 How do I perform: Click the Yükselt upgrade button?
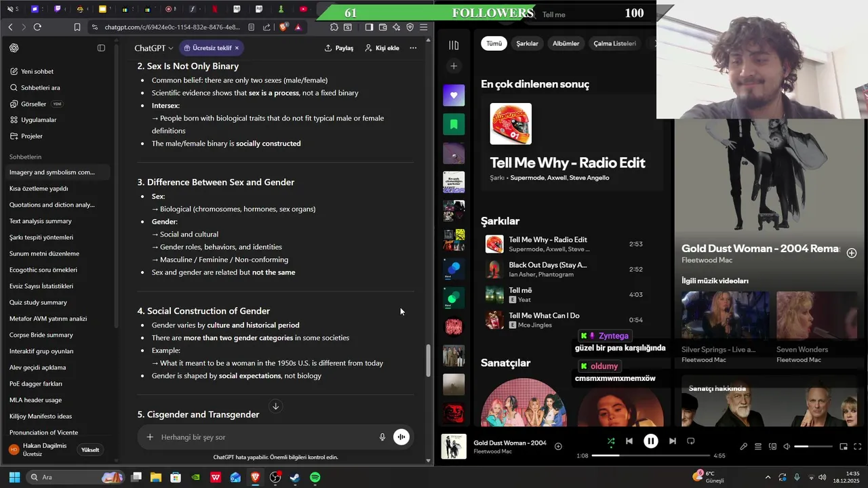click(90, 449)
